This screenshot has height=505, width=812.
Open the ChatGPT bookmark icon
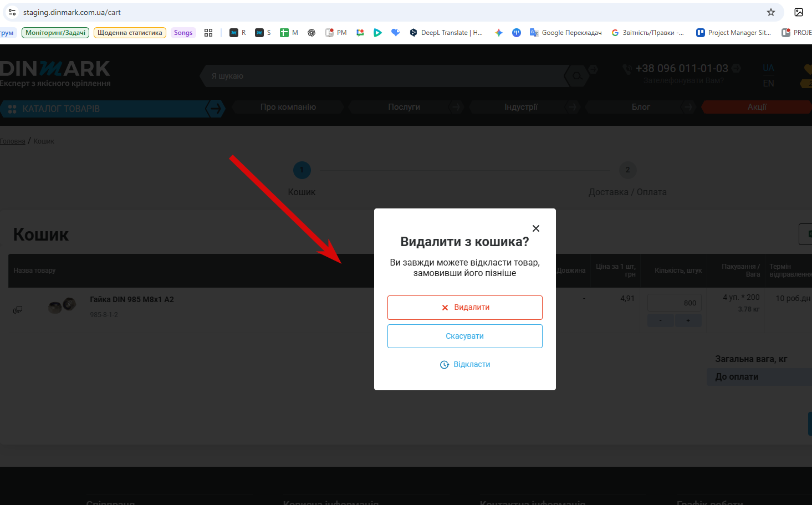point(311,33)
